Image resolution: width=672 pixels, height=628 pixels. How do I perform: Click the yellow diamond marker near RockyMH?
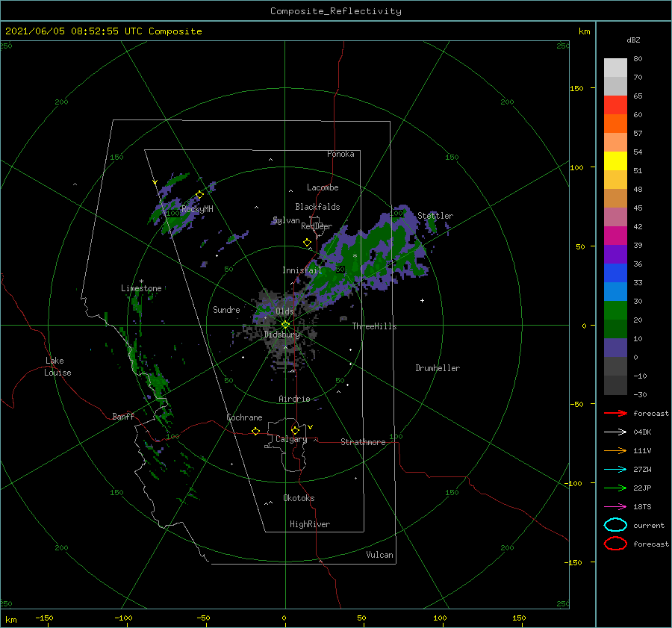[199, 195]
